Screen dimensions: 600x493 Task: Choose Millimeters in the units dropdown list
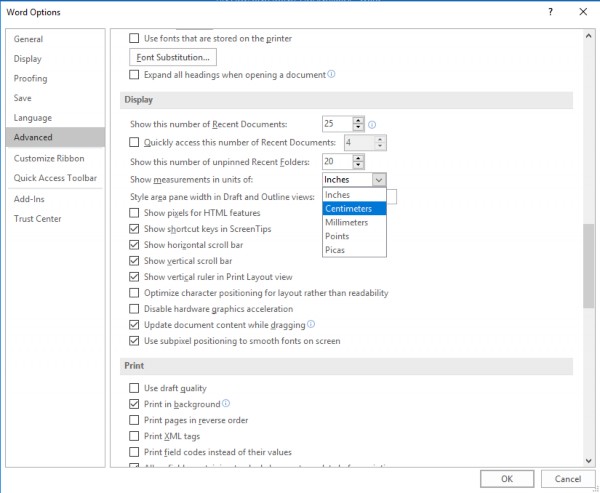tap(347, 223)
